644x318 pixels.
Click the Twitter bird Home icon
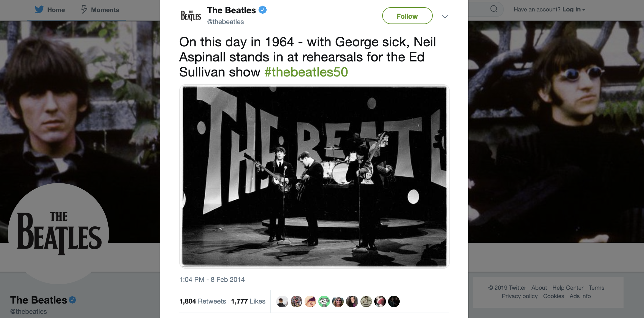[x=39, y=10]
